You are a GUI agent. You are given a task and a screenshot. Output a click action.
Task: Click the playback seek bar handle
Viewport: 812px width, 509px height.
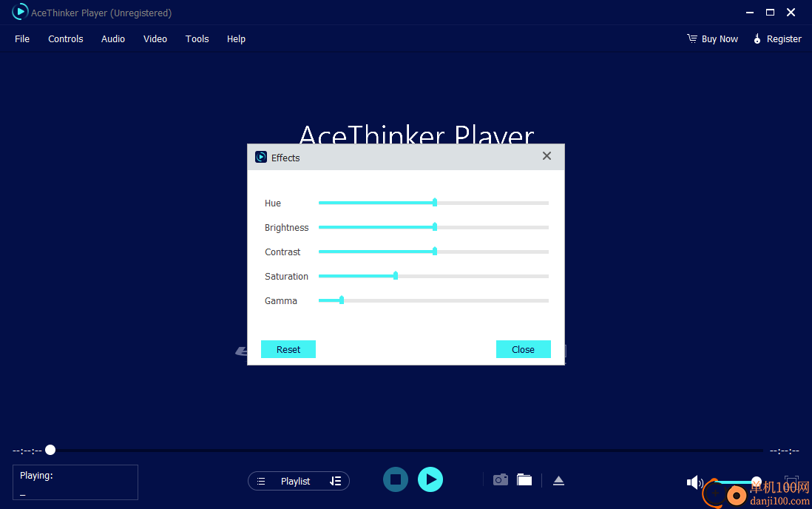[x=50, y=450]
